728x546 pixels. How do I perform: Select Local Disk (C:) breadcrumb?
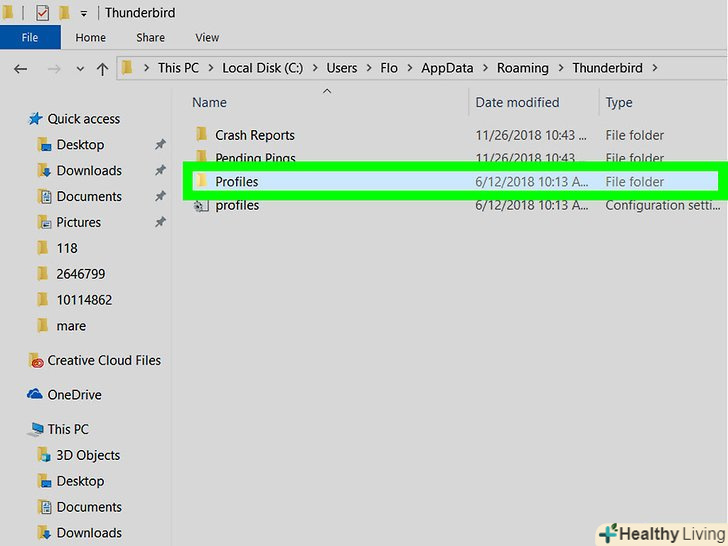click(262, 68)
